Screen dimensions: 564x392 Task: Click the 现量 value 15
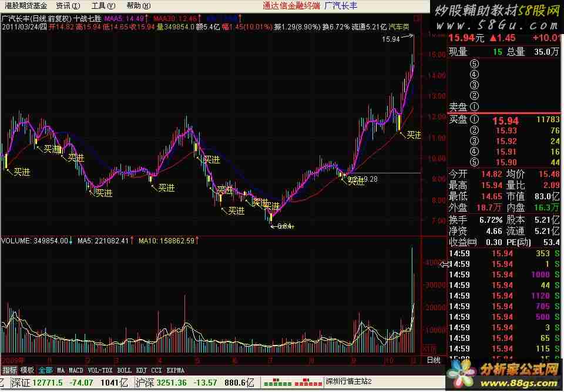pyautogui.click(x=497, y=52)
